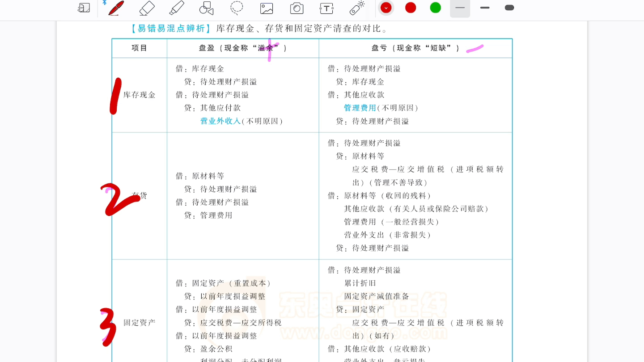Open the camera tool
The image size is (644, 362).
297,8
